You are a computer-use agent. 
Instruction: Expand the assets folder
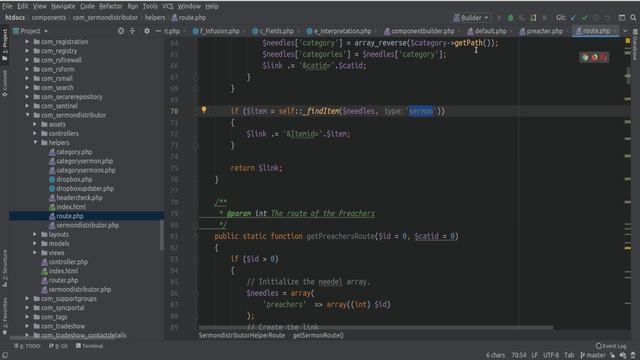[36, 124]
